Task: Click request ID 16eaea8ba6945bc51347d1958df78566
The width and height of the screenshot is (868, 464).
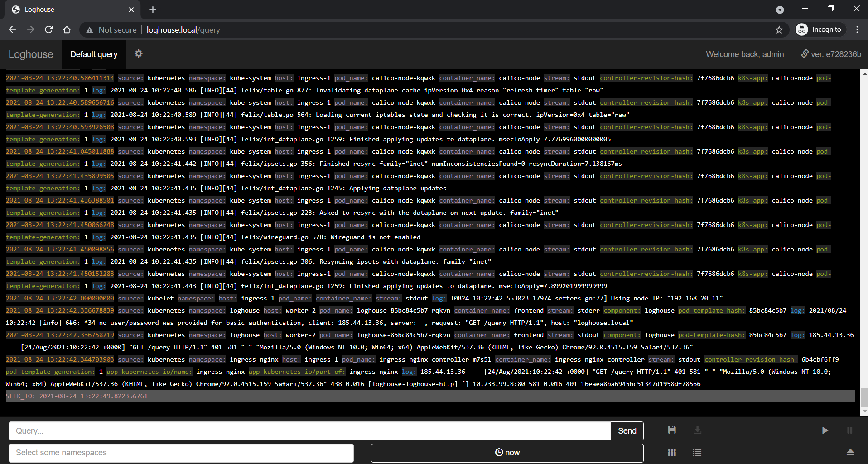Action: pos(641,384)
